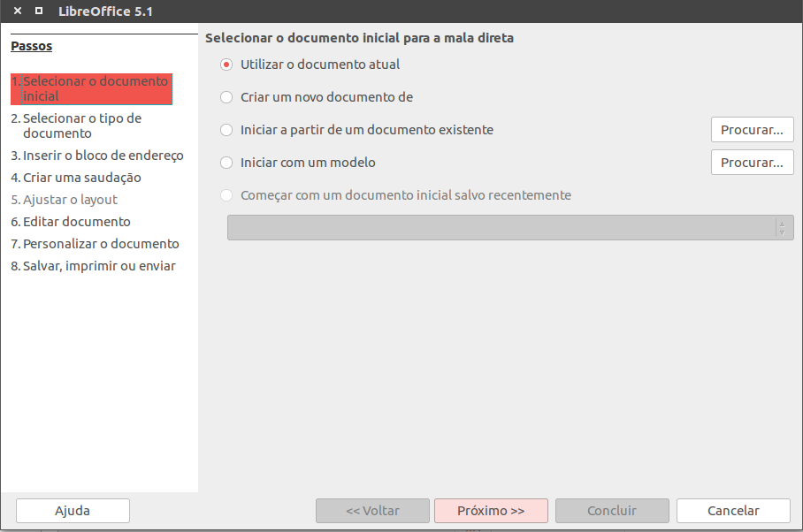Screen dimensions: 803x532
Task: Click the Passos heading text
Action: (x=32, y=46)
